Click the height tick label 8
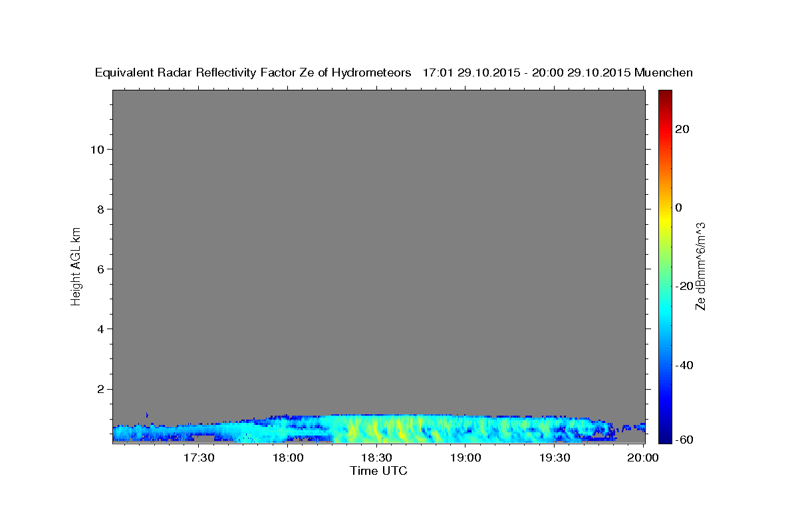 coord(100,209)
